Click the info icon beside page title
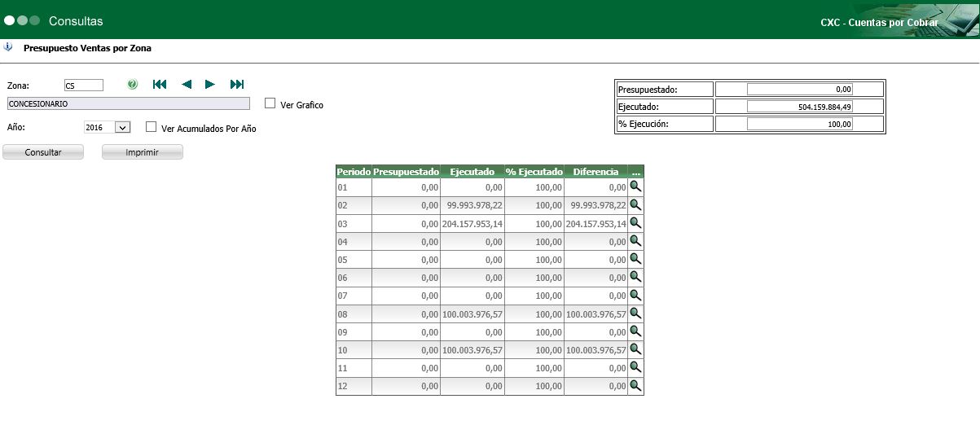Viewport: 980px width, 434px height. click(8, 47)
